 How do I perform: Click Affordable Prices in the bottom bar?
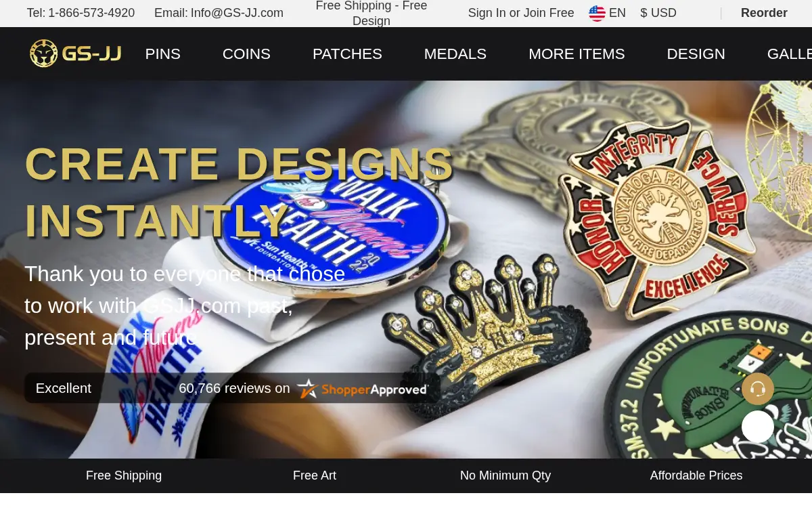(x=696, y=475)
